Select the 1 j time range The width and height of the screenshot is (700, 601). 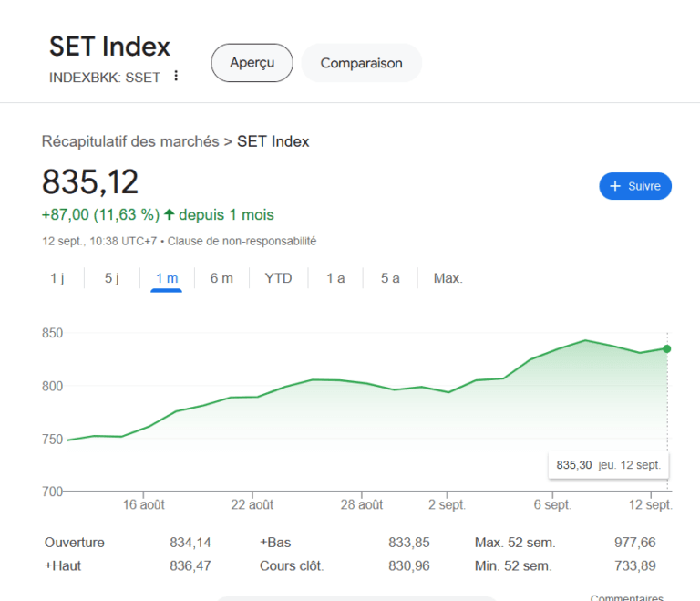57,278
